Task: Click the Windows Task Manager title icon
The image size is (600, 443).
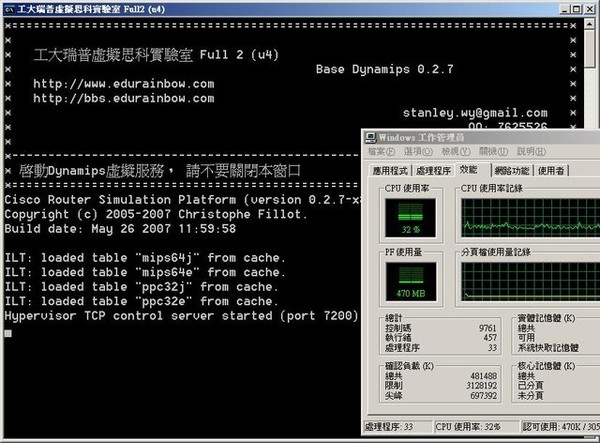Action: [370, 137]
